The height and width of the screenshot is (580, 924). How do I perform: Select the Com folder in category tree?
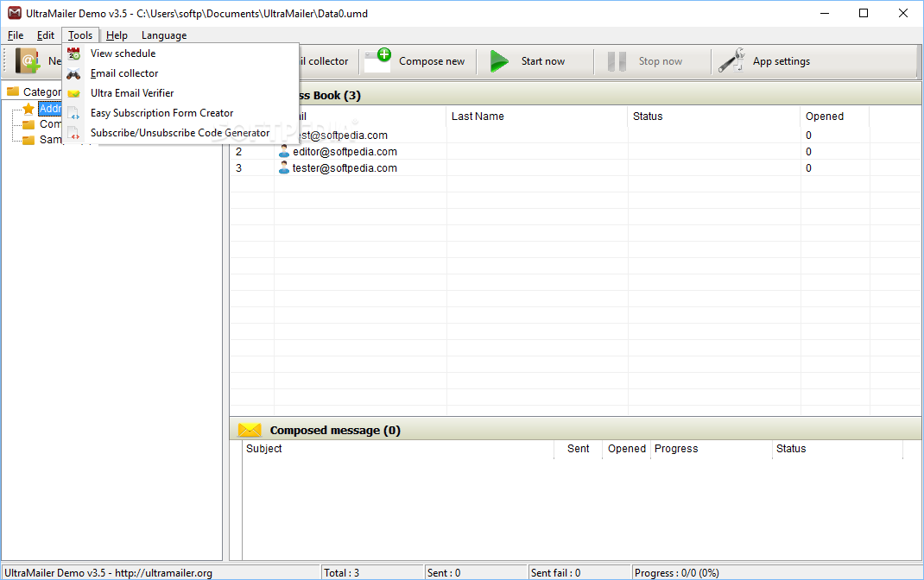pyautogui.click(x=50, y=124)
